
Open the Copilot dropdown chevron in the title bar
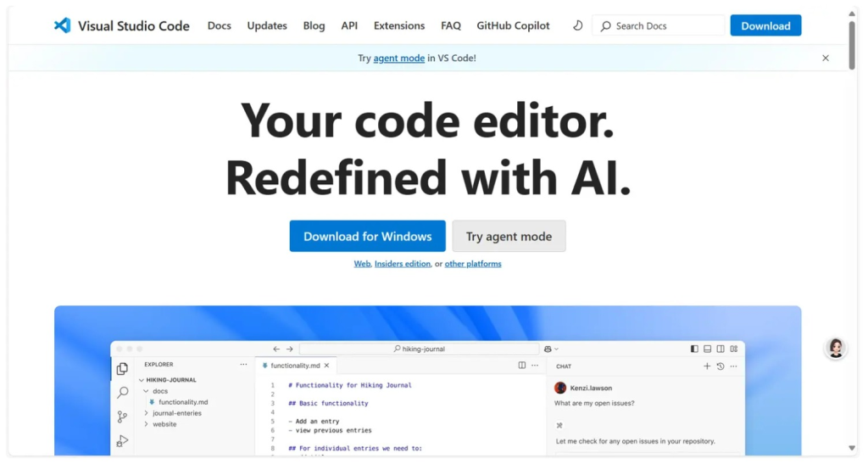[x=556, y=349]
